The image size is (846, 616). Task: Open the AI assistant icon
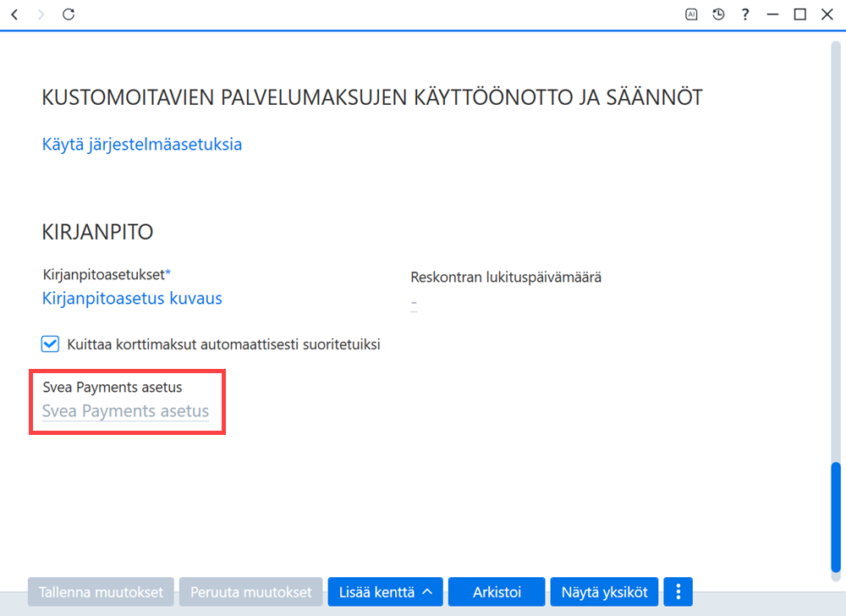691,14
